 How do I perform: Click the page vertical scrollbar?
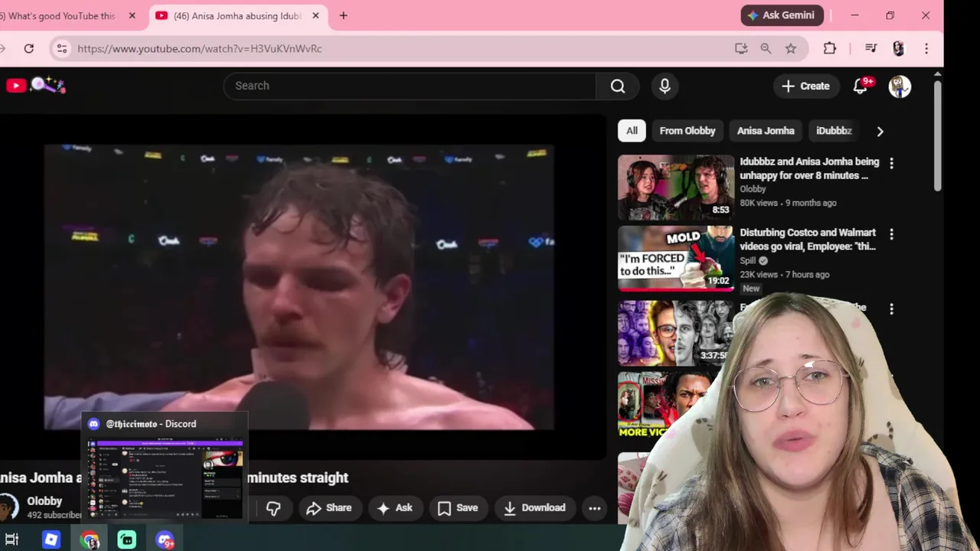(938, 136)
